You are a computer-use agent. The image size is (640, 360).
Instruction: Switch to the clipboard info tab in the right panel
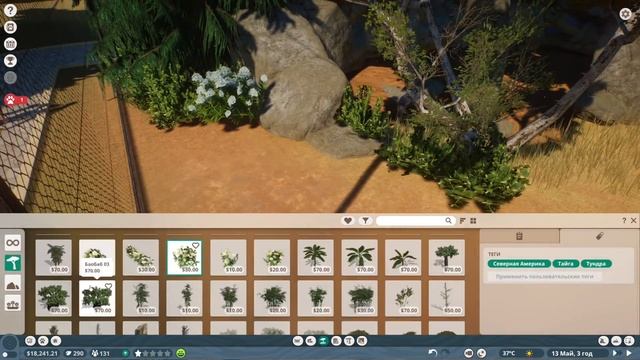519,236
